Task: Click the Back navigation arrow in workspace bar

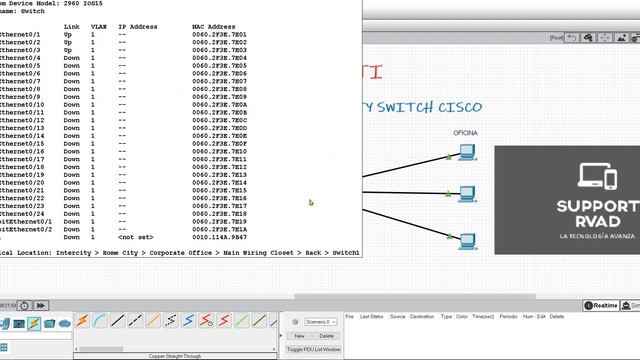Action: [x=572, y=38]
